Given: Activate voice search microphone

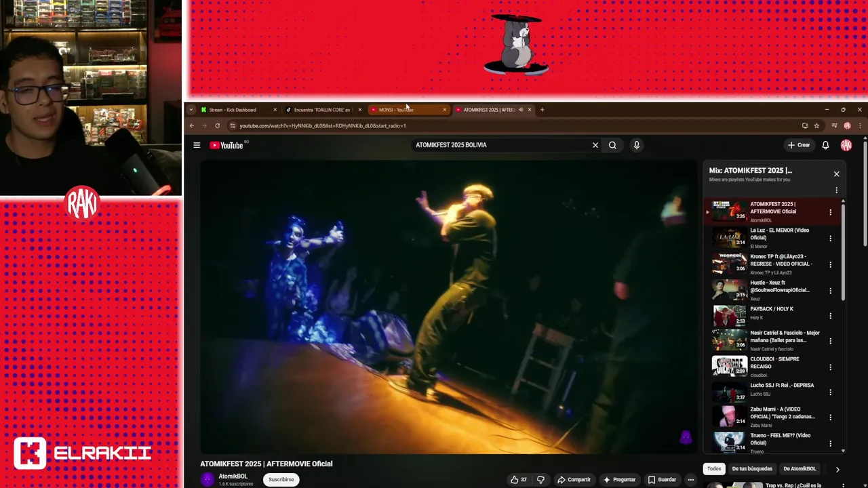Looking at the screenshot, I should coord(636,145).
